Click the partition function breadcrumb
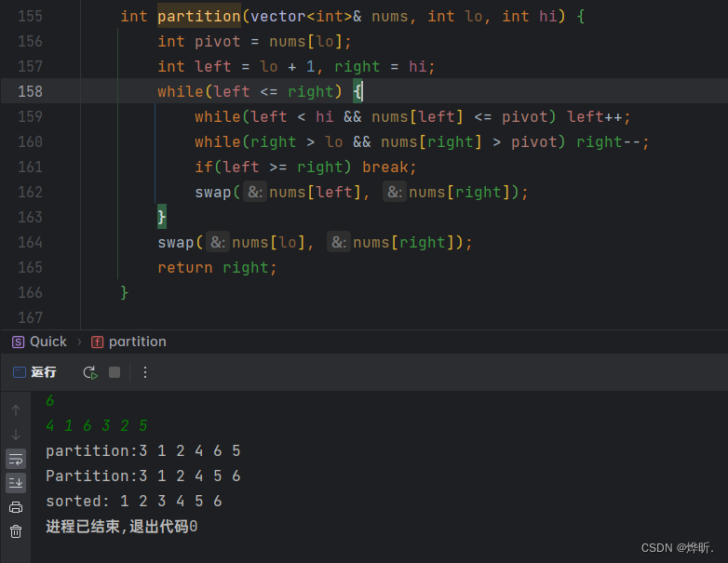The image size is (728, 563). click(138, 342)
